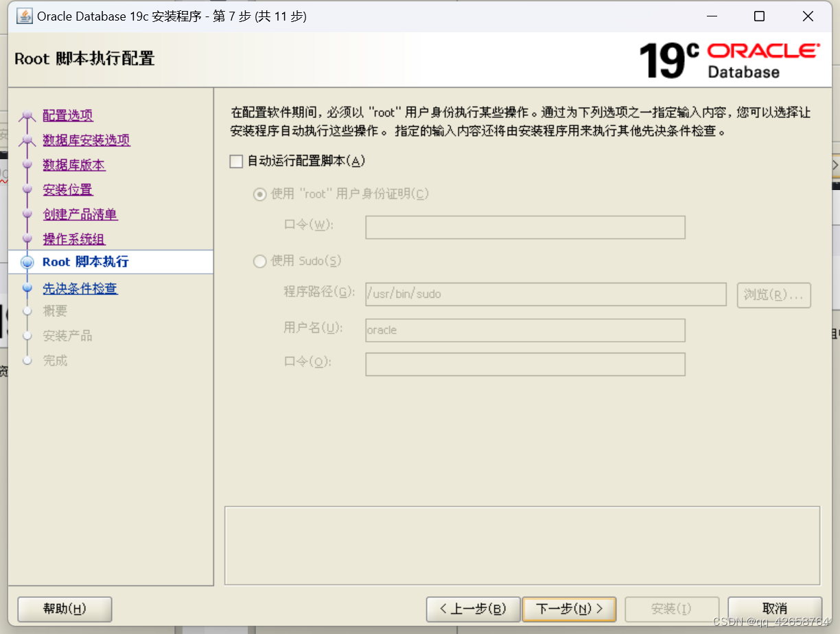Screen dimensions: 840x634
Task: Proceed with 下一步(N) button
Action: point(569,609)
